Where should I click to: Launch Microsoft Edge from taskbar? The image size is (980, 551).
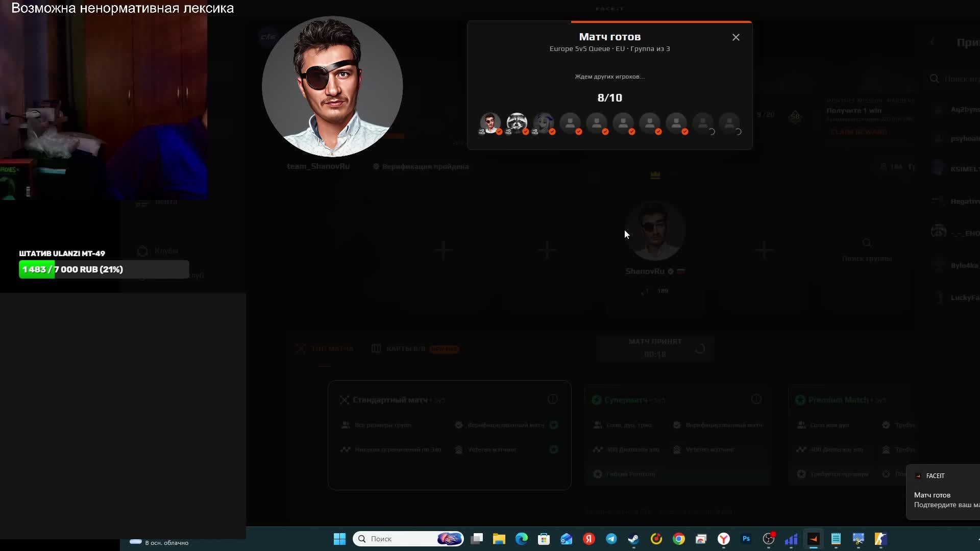pyautogui.click(x=522, y=539)
